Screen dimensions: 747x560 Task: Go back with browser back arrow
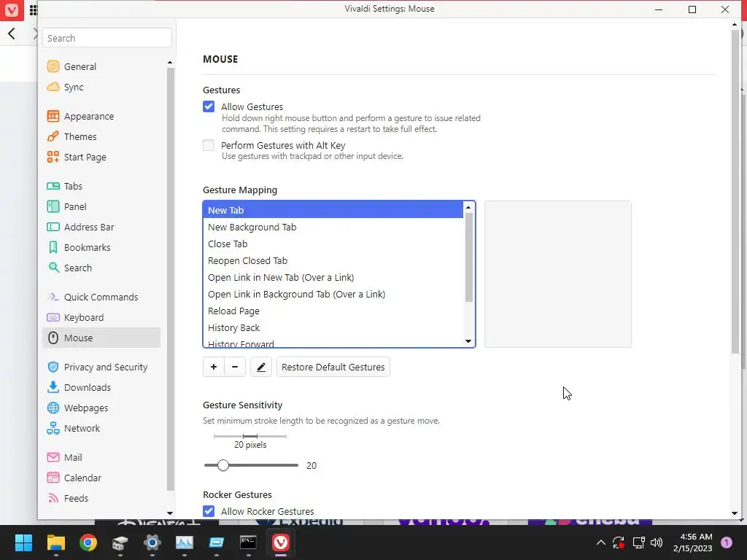[12, 34]
